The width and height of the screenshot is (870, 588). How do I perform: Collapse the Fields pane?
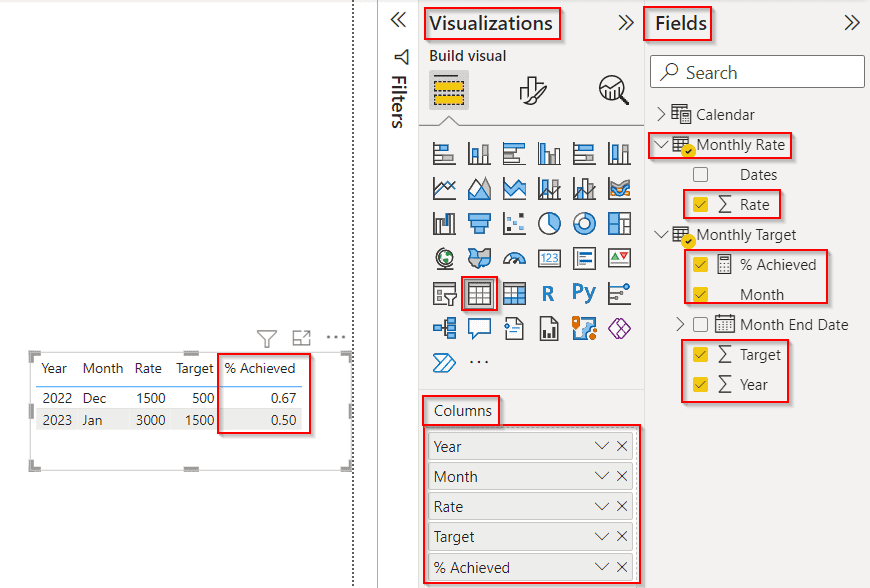[852, 23]
